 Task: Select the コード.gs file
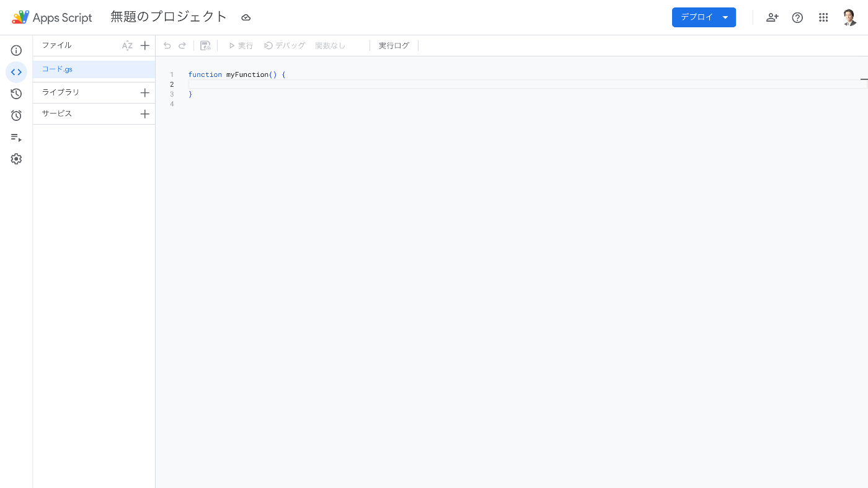[57, 69]
